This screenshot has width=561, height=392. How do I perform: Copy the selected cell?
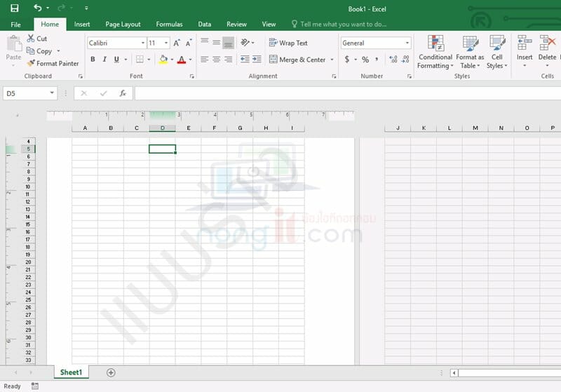tap(39, 51)
